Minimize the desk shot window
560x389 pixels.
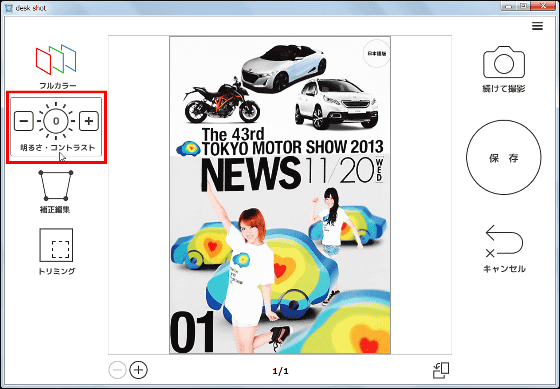[508, 6]
